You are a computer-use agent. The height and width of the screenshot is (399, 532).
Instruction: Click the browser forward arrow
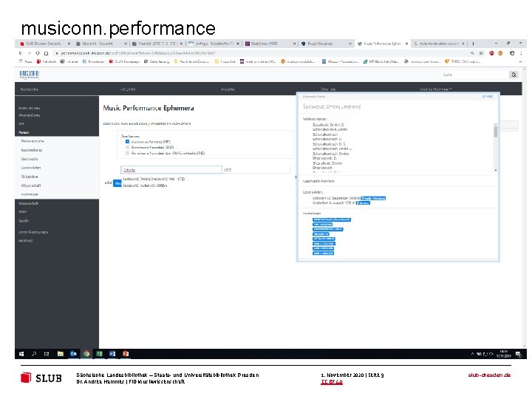click(29, 53)
